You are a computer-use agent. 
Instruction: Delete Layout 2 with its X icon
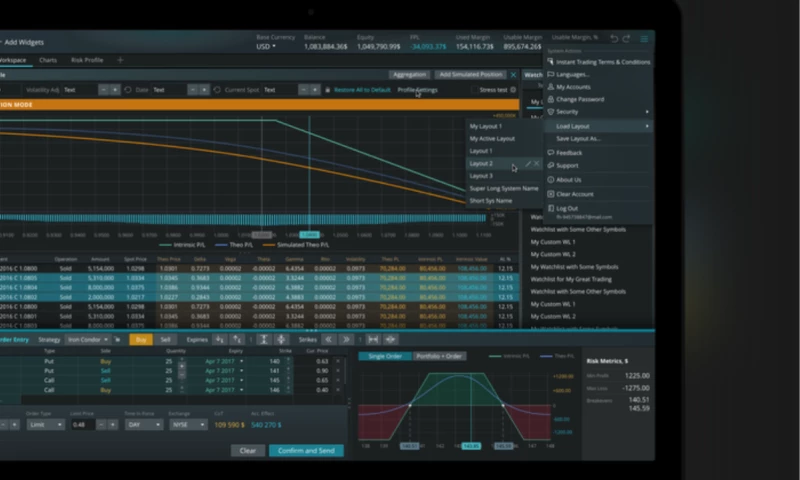tap(537, 163)
